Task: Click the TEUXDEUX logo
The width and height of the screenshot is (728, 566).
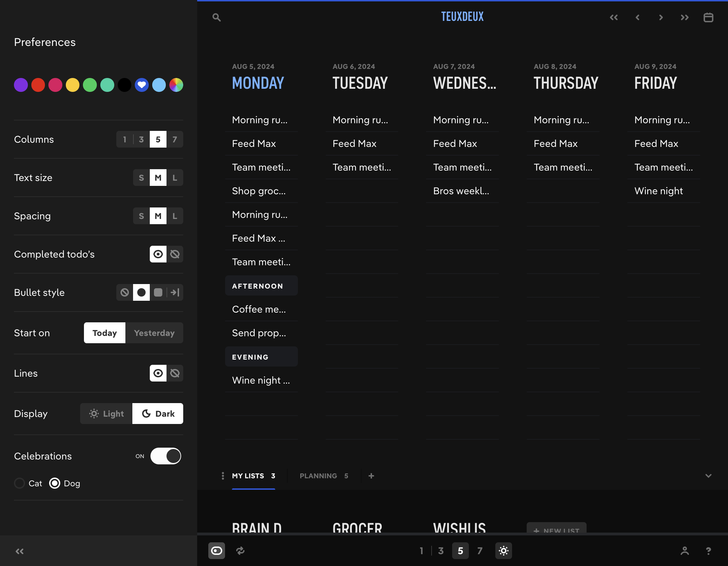Action: 462,16
